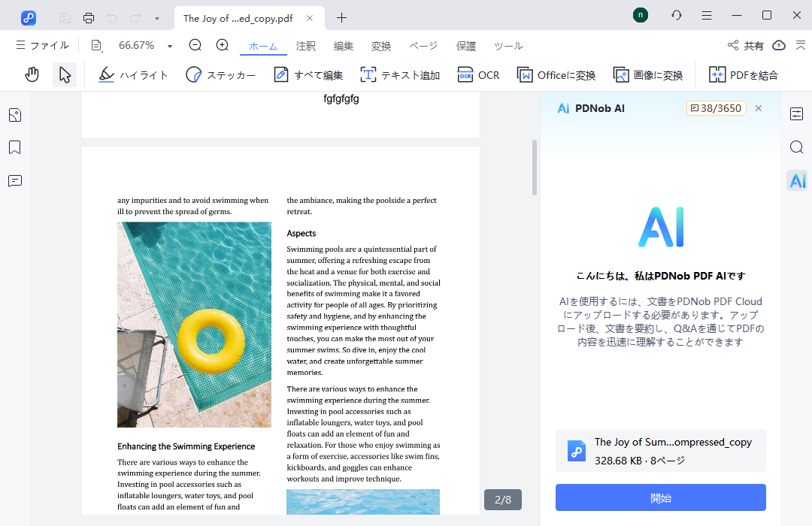Open the Search panel
The width and height of the screenshot is (812, 526).
point(796,147)
